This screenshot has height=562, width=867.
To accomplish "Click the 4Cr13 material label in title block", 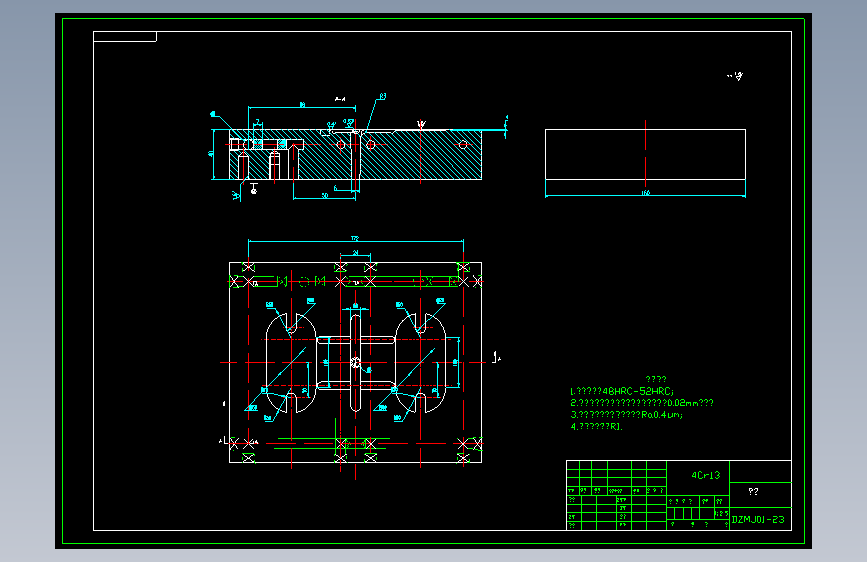I will [706, 475].
